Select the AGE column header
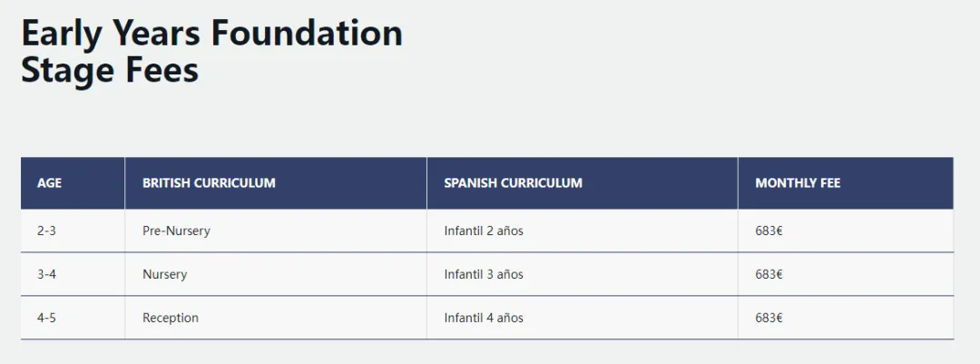 tap(73, 183)
